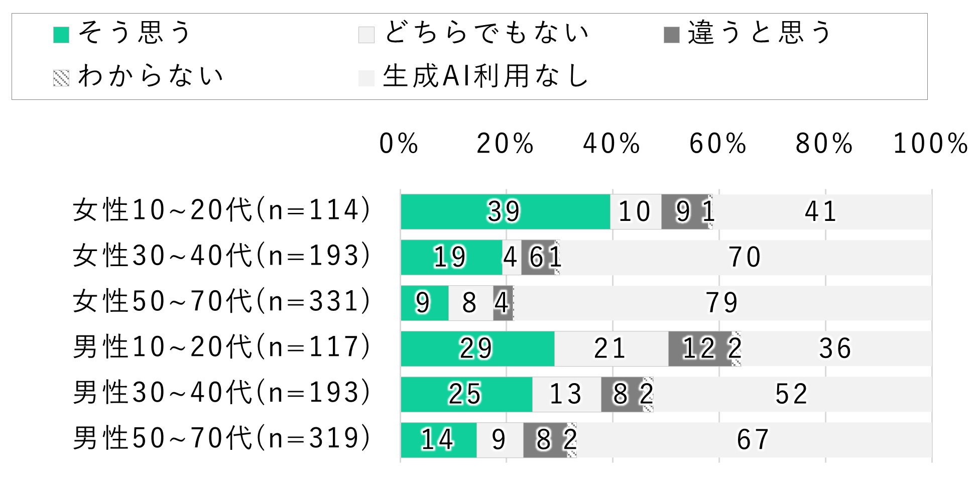This screenshot has width=980, height=478.
Task: Click the 違うと思う legend text
Action: coord(760,33)
